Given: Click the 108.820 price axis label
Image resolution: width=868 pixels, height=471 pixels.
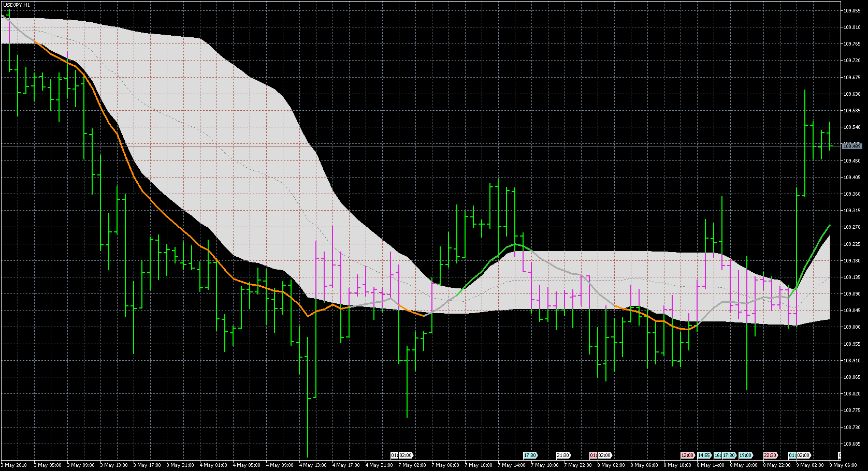Looking at the screenshot, I should pyautogui.click(x=852, y=394).
